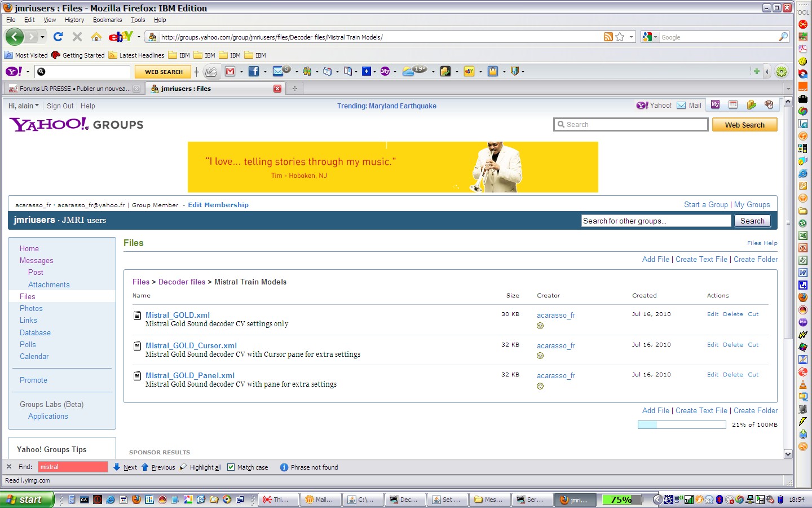Open the Mistral_GOLD_Cursor.xml file link
812x508 pixels.
tap(191, 345)
